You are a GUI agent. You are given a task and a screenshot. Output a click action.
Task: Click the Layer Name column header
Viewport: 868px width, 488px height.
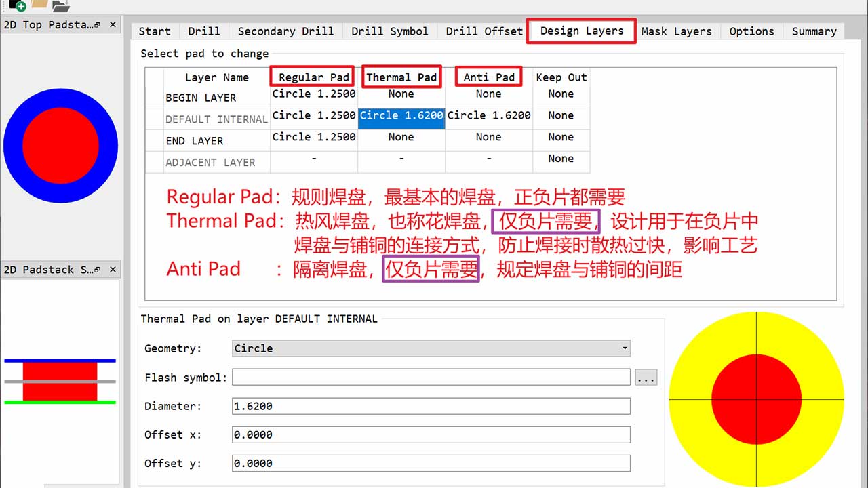(216, 77)
